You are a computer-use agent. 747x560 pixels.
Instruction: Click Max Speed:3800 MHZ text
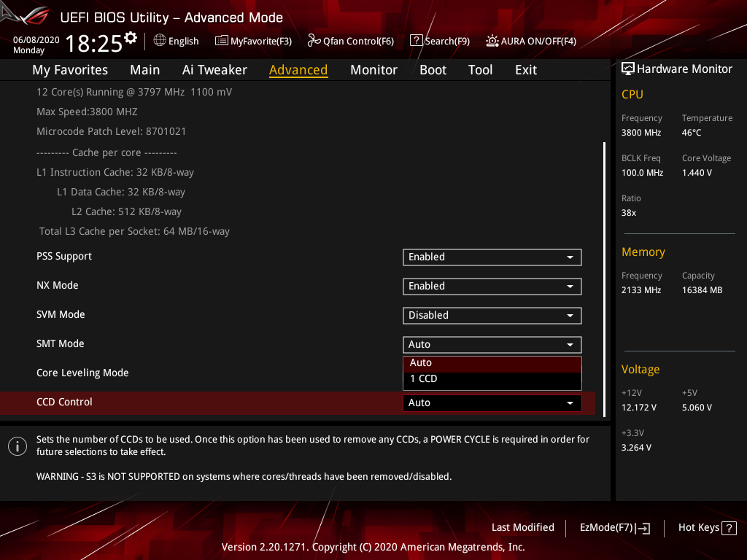point(87,112)
